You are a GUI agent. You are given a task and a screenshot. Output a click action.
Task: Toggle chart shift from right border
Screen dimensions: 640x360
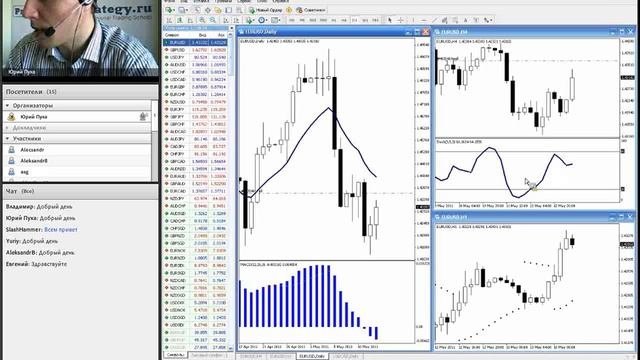click(x=236, y=20)
